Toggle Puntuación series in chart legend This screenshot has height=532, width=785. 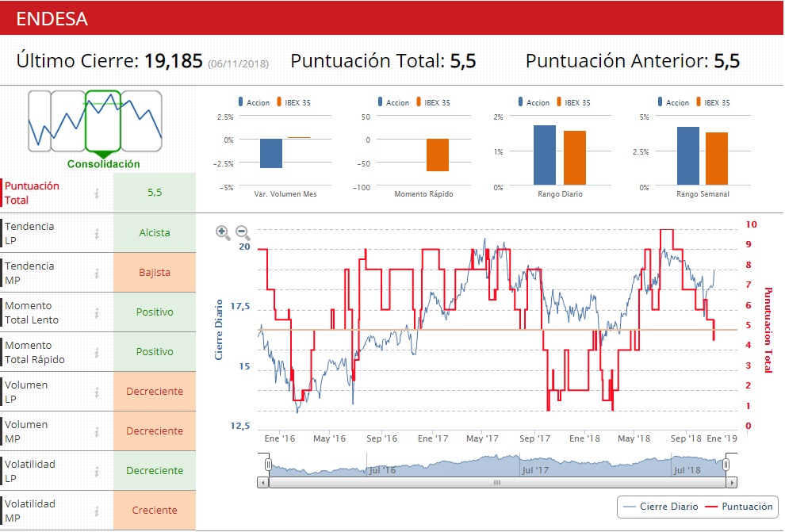[739, 507]
